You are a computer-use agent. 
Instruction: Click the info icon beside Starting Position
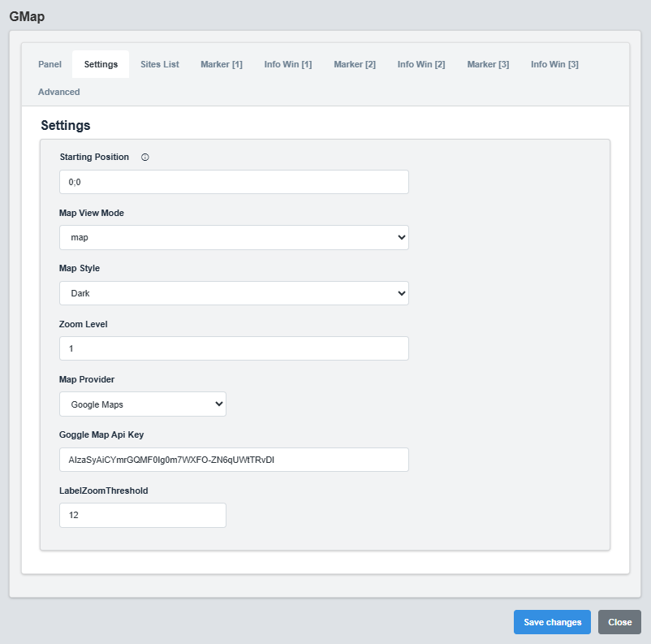point(144,157)
